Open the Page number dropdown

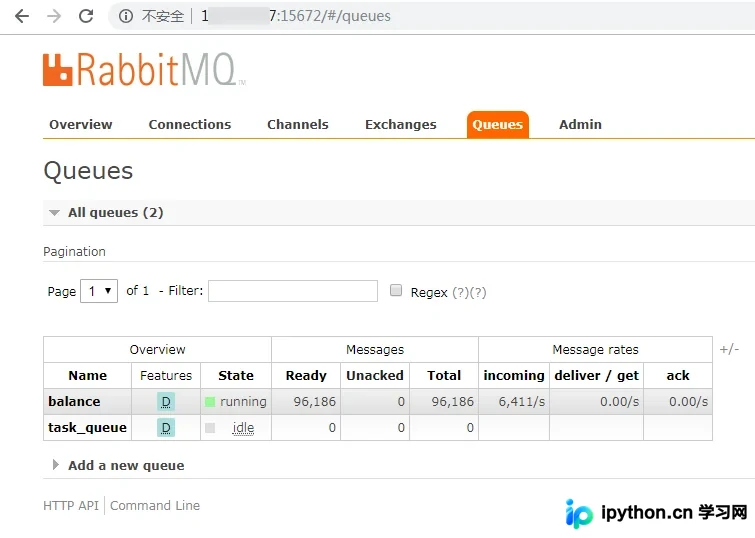click(x=99, y=291)
